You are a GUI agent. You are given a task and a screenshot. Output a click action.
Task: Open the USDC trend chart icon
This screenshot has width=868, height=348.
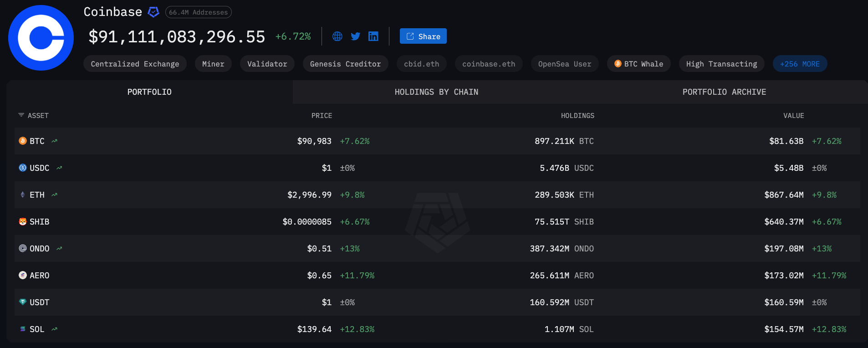[59, 168]
